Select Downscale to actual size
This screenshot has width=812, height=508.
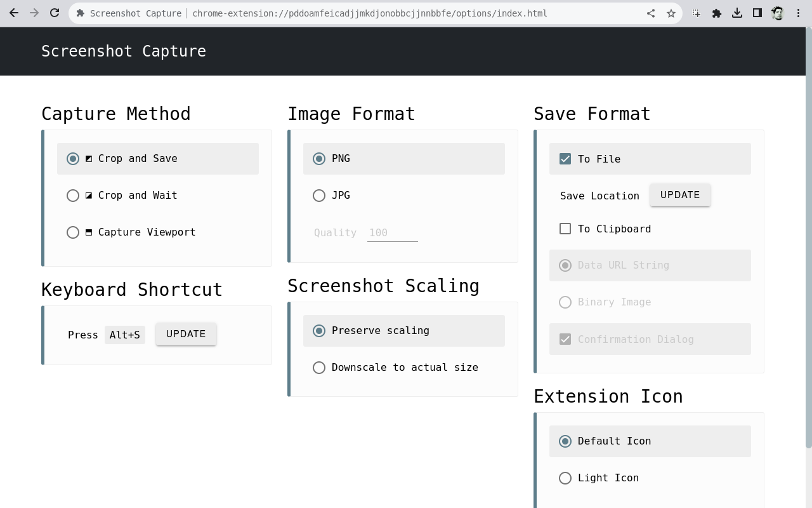(319, 368)
